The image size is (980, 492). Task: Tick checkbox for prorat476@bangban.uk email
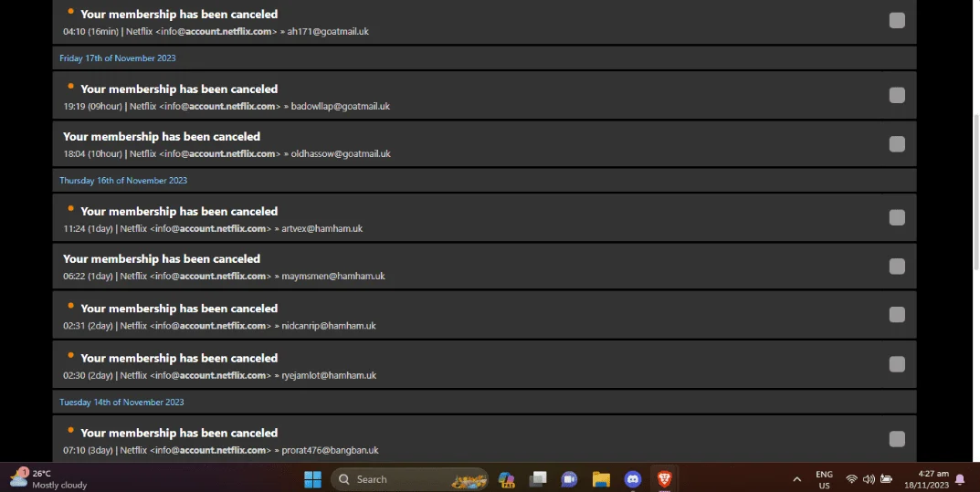point(897,439)
